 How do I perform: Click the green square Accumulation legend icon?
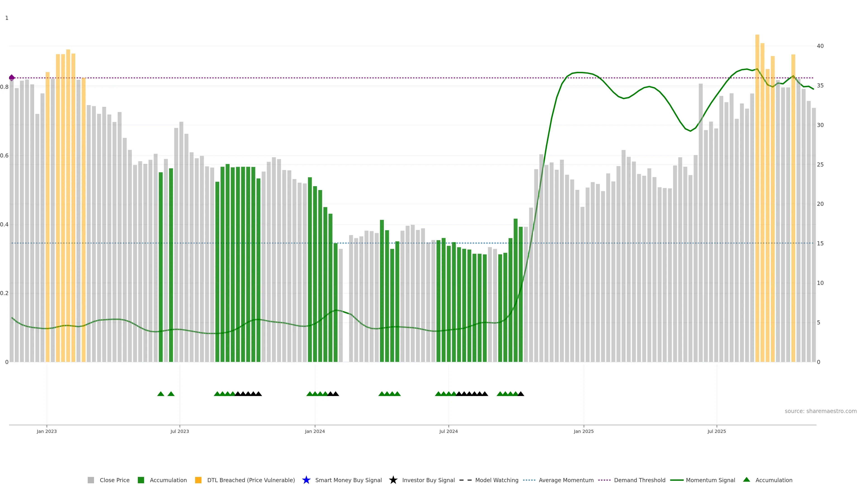(141, 480)
